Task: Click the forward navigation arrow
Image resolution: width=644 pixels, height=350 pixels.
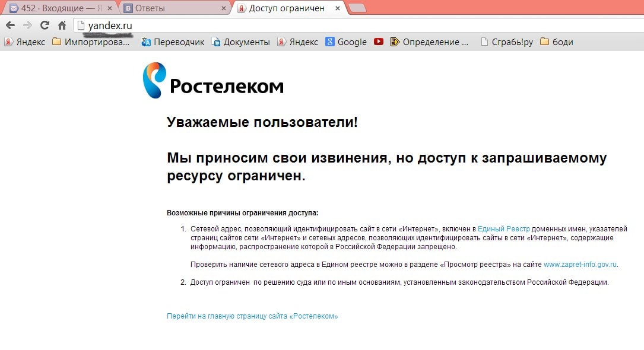Action: (x=27, y=26)
